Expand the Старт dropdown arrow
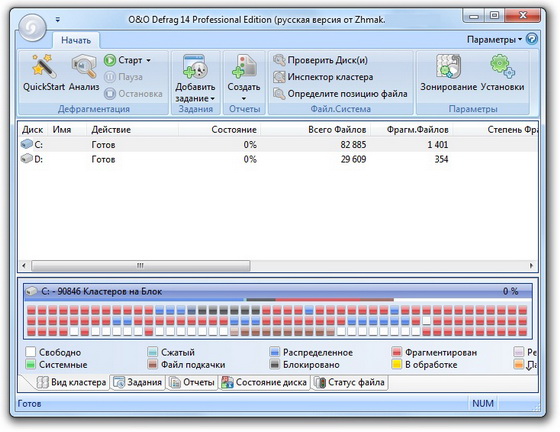 pyautogui.click(x=148, y=60)
